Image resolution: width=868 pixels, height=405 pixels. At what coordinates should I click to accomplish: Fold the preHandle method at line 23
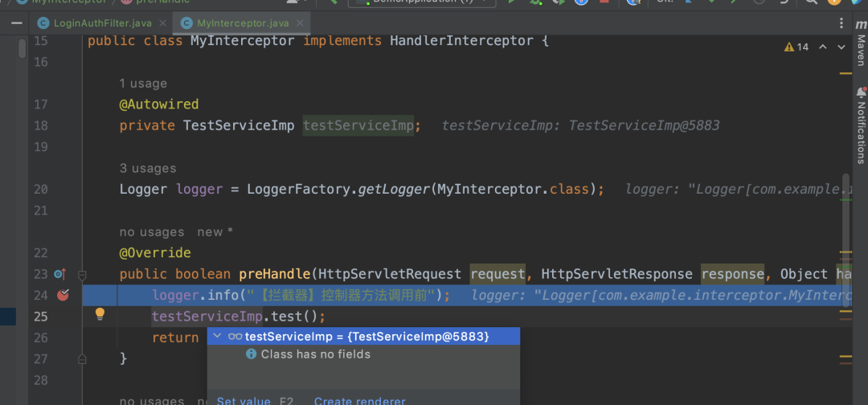[82, 275]
